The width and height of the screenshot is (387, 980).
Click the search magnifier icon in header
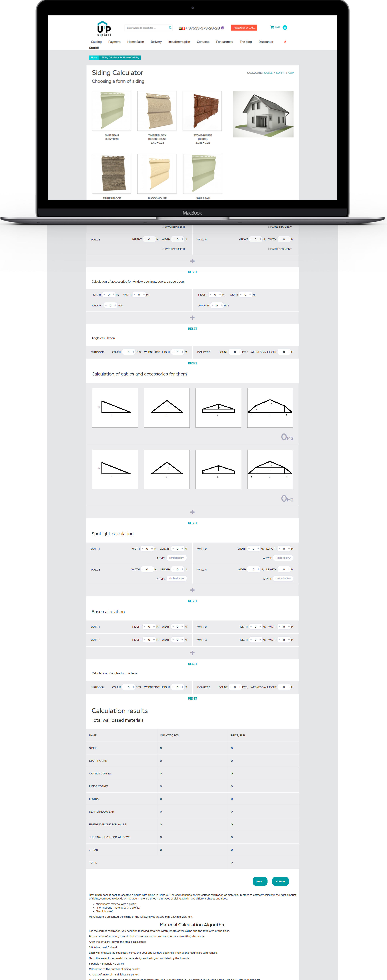click(170, 28)
